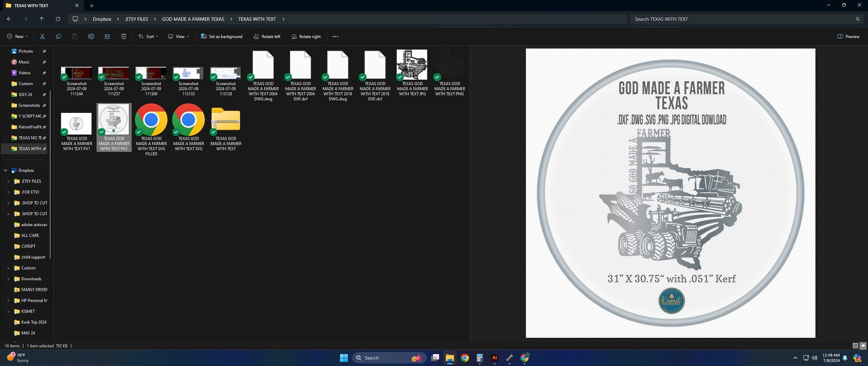
Task: Select Screenshot 2024-07-09 111244 file
Action: tap(76, 81)
